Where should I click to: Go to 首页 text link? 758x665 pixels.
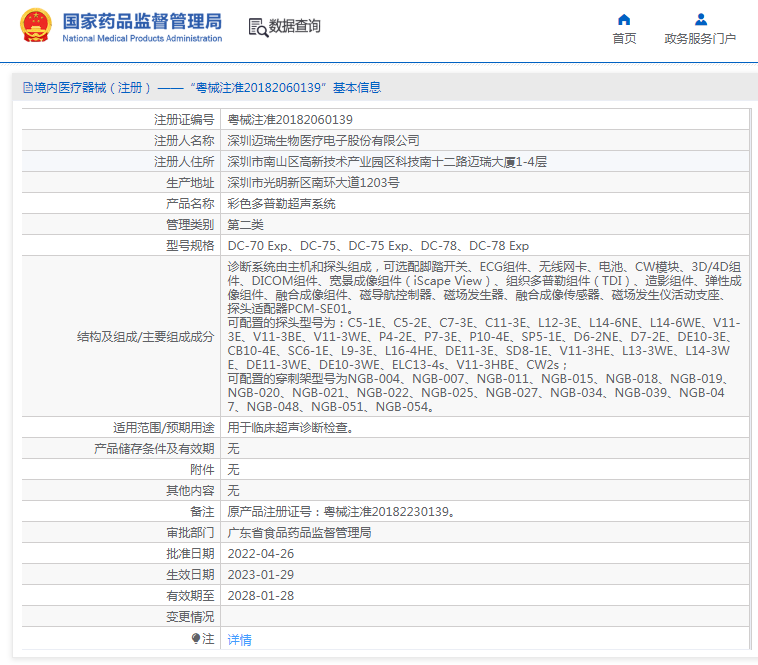pyautogui.click(x=624, y=38)
